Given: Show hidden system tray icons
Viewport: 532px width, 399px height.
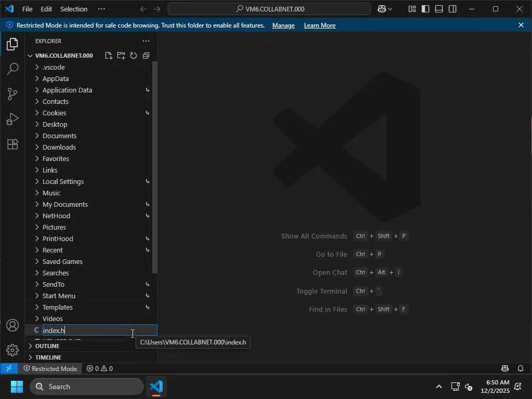Looking at the screenshot, I should click(438, 387).
